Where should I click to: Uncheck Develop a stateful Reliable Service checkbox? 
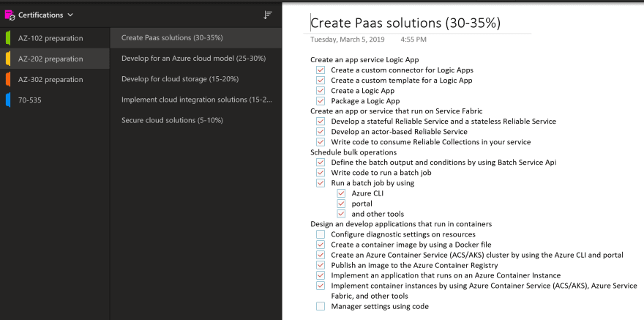321,121
